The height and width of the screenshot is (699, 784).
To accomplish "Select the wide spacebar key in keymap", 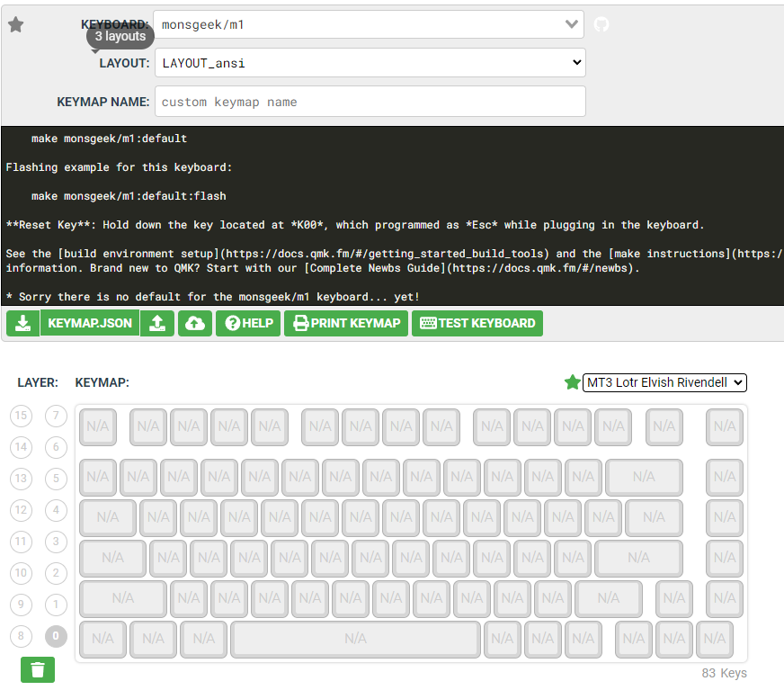I will (x=355, y=639).
